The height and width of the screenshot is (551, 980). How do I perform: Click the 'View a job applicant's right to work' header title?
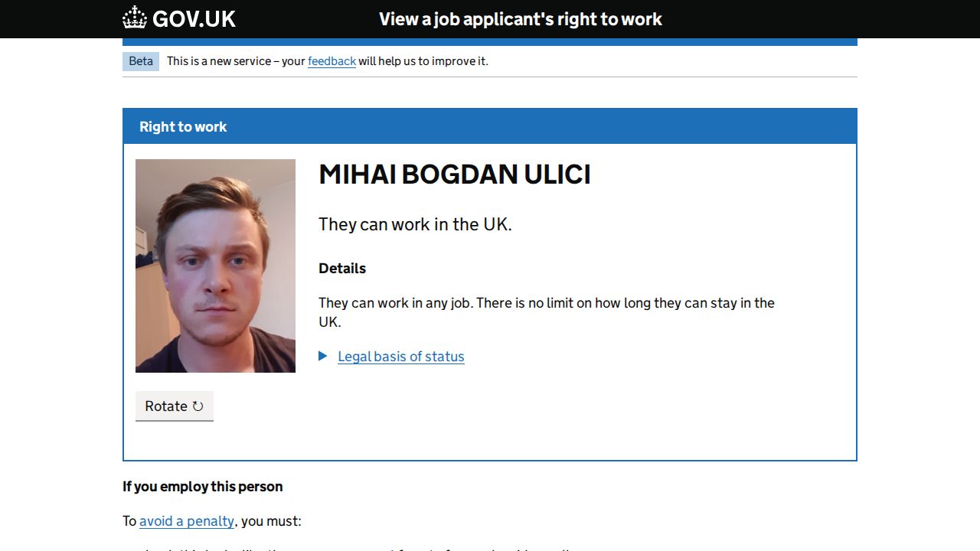(x=521, y=19)
